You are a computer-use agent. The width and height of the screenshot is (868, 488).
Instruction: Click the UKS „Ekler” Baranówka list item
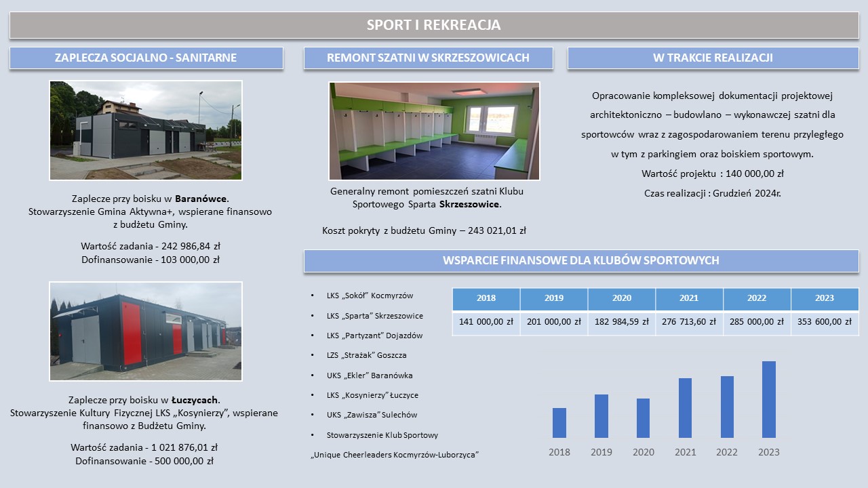tap(370, 375)
